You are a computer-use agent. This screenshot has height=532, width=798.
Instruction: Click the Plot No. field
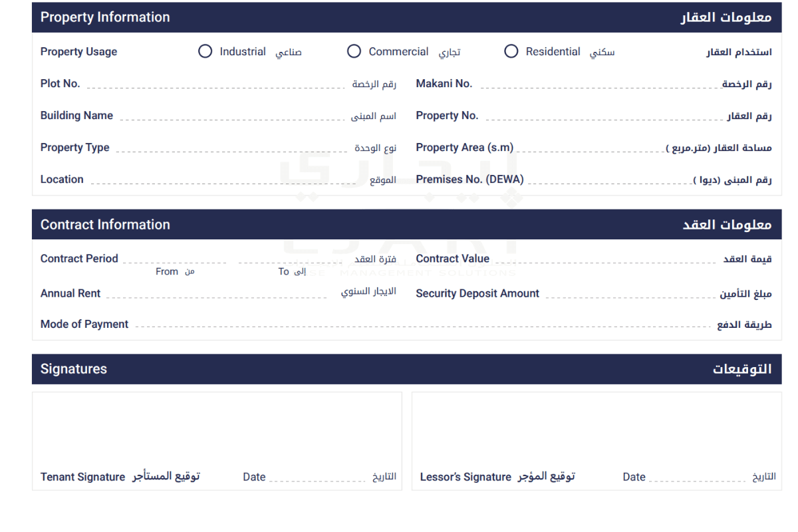coord(217,84)
